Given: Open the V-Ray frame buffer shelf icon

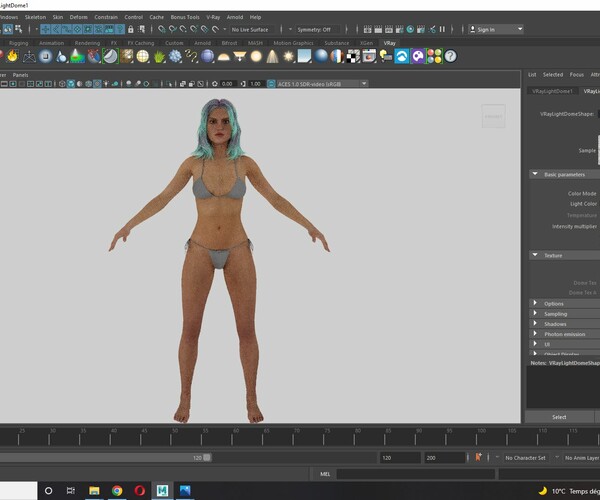Looking at the screenshot, I should (369, 56).
